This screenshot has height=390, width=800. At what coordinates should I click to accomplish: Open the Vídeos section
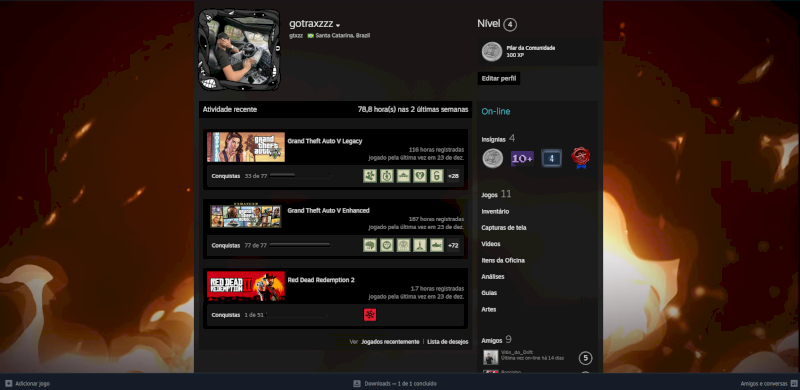tap(491, 244)
